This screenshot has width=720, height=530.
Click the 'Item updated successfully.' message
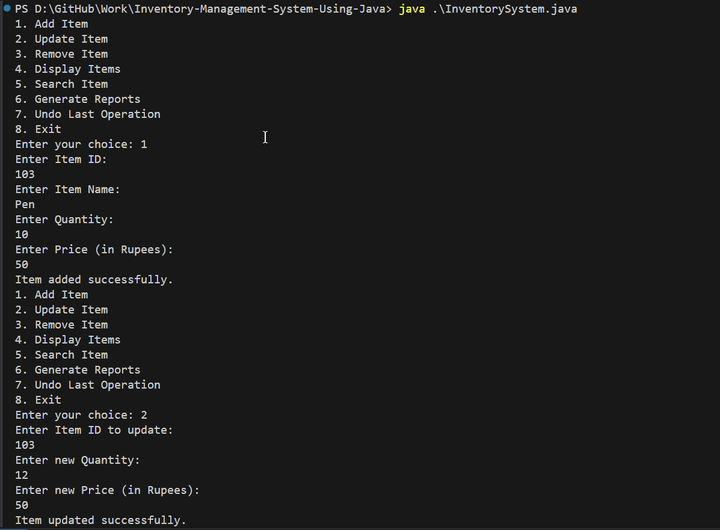click(100, 520)
